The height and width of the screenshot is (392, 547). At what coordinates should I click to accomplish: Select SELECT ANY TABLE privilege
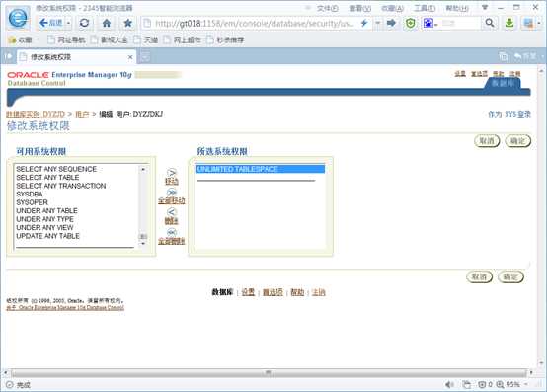click(x=47, y=177)
